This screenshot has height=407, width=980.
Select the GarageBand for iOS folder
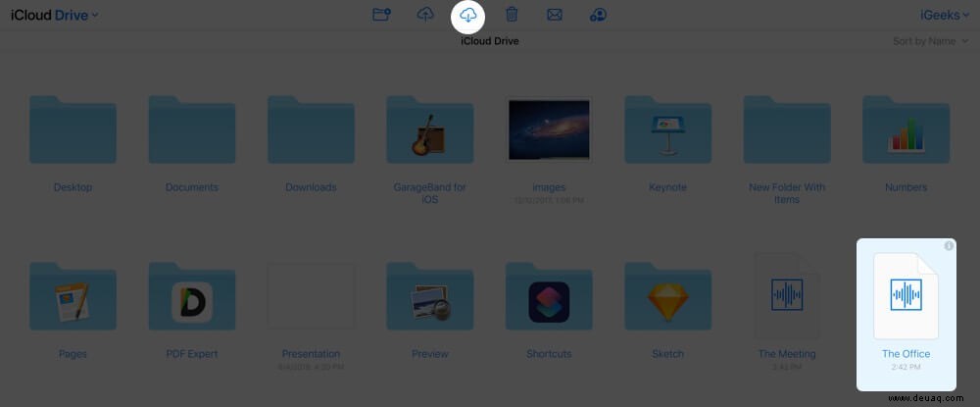point(430,129)
